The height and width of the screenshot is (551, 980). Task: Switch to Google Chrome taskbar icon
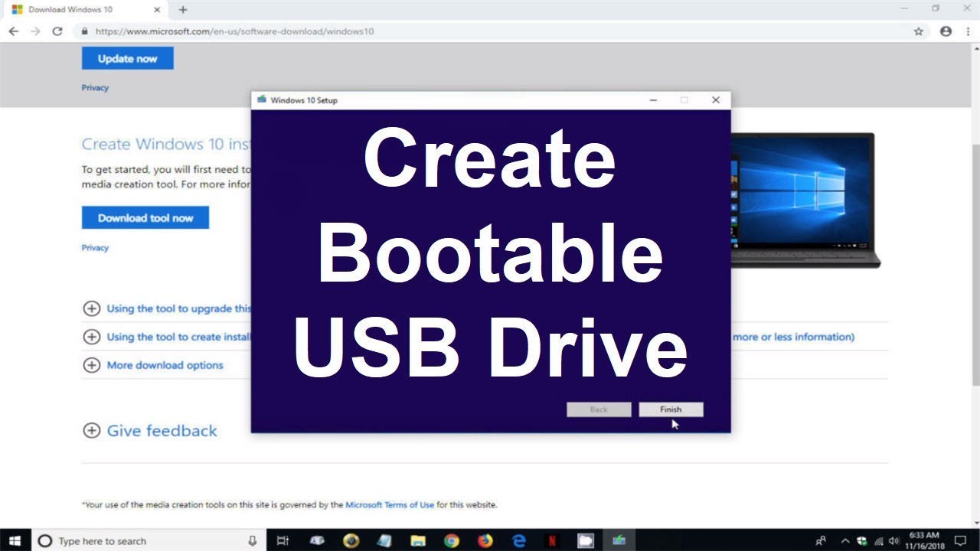(x=452, y=540)
